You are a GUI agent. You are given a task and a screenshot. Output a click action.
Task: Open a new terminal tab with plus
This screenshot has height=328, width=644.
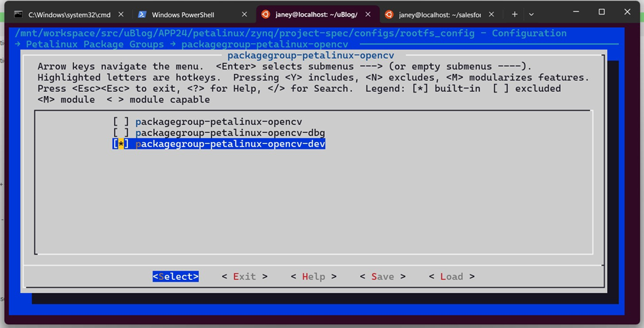pyautogui.click(x=515, y=15)
